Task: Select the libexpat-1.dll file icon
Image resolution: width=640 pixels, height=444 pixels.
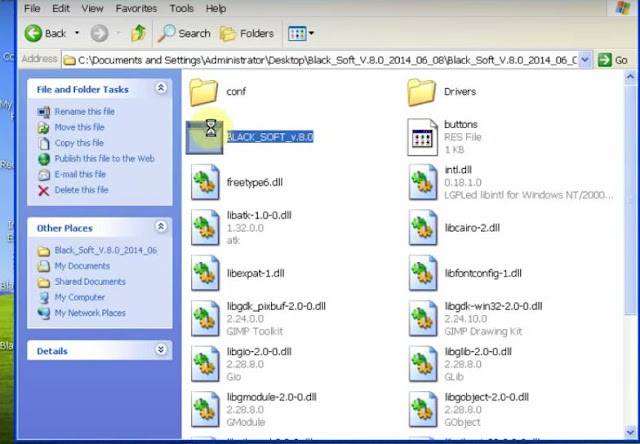Action: 205,273
